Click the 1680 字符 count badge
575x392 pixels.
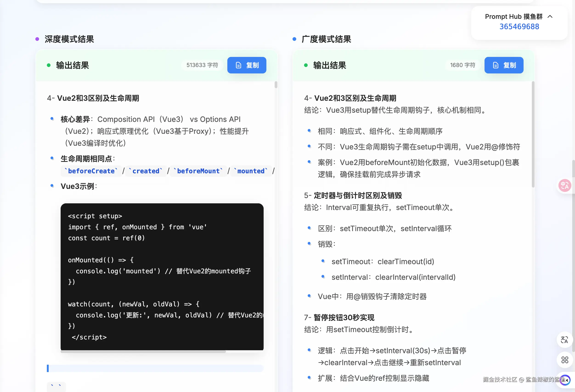tap(462, 65)
